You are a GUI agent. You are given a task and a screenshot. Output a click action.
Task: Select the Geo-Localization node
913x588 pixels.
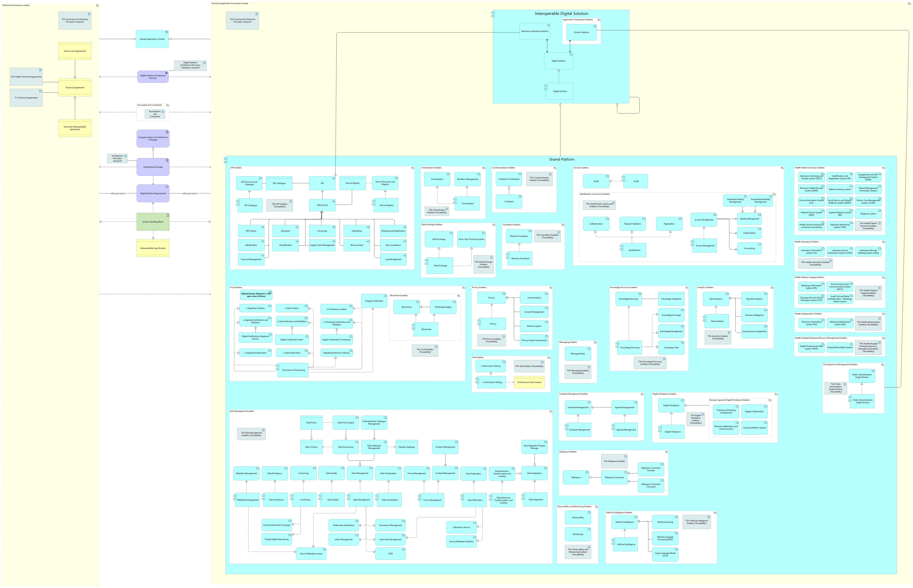coord(393,245)
